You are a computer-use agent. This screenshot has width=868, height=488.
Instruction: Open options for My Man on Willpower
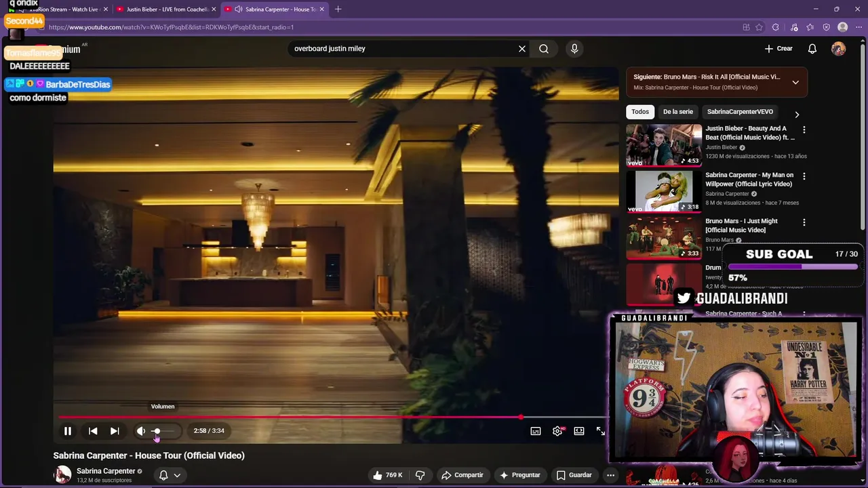click(x=804, y=176)
